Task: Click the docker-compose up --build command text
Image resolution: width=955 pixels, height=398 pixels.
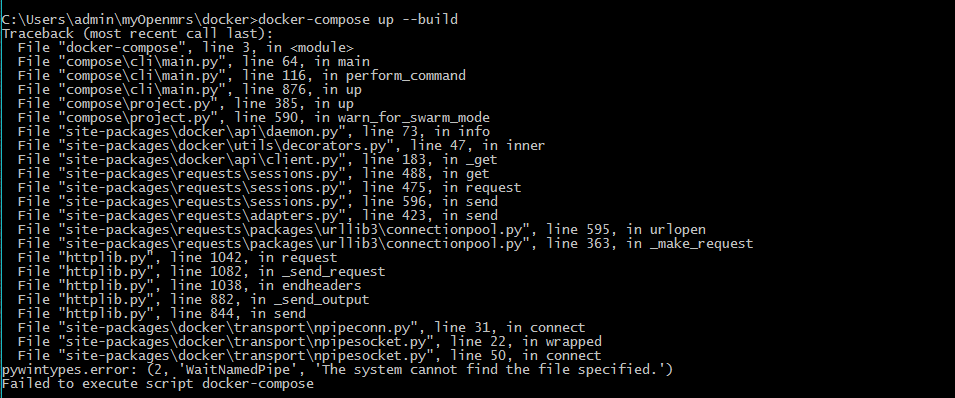Action: (358, 20)
